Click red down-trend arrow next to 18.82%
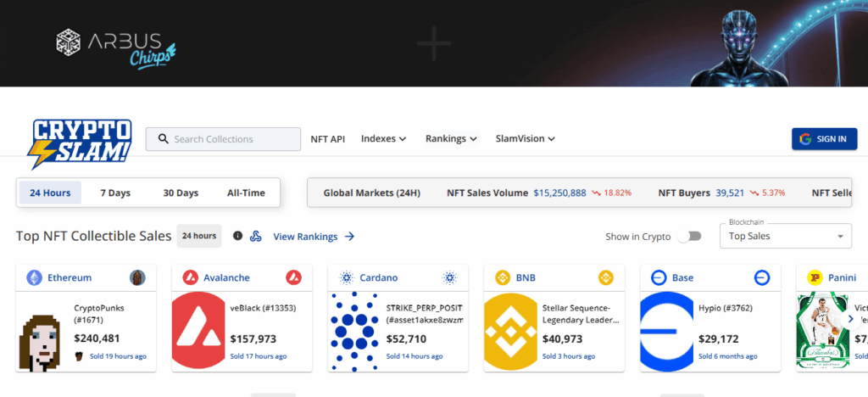 596,193
